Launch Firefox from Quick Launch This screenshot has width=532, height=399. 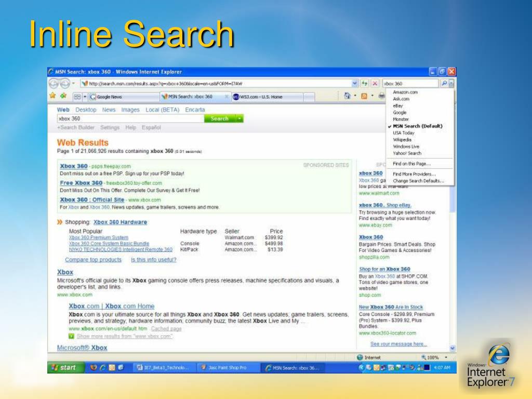(x=94, y=367)
